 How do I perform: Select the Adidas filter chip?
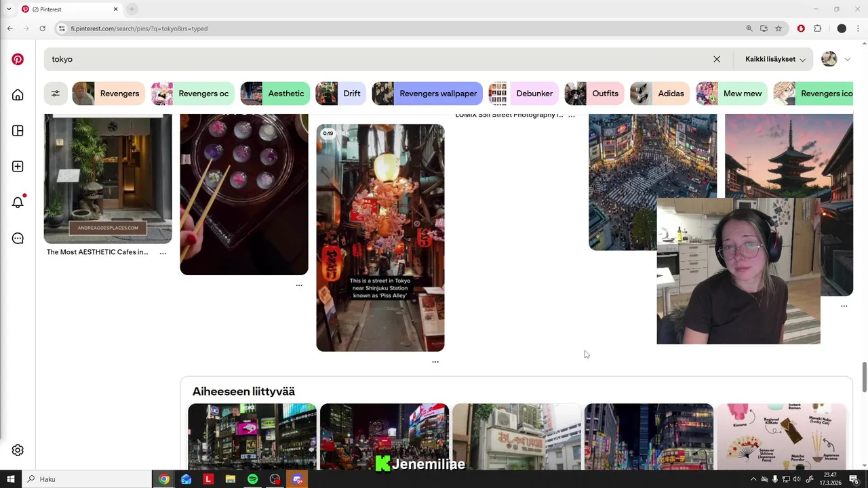[x=660, y=94]
